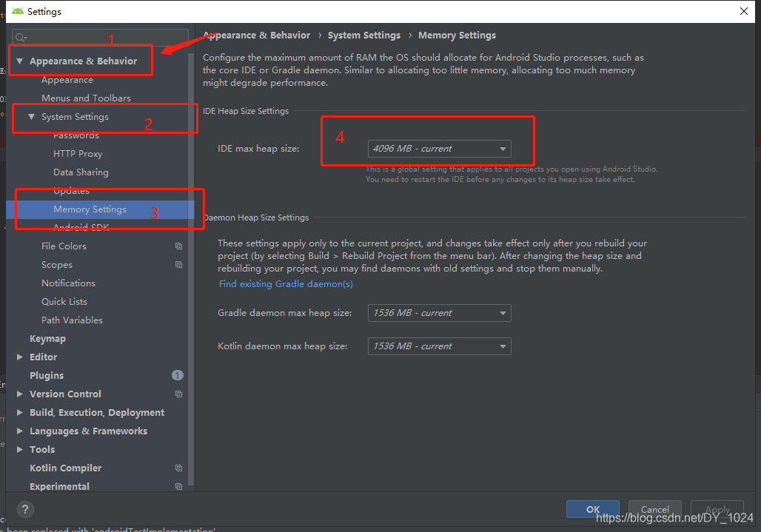This screenshot has height=532, width=761.
Task: Click the search magnifier icon in settings
Action: point(21,38)
